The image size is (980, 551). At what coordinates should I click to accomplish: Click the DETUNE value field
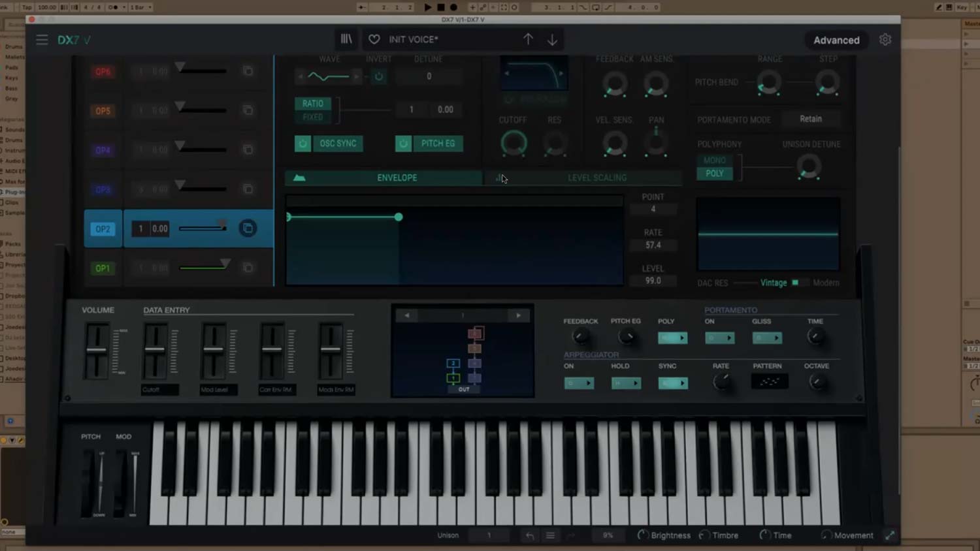(x=429, y=76)
